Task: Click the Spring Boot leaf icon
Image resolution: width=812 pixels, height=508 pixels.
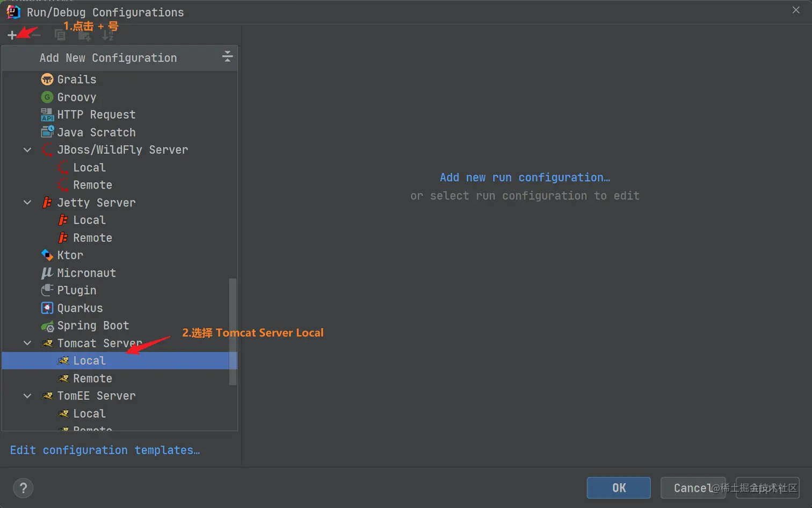Action: [x=47, y=326]
